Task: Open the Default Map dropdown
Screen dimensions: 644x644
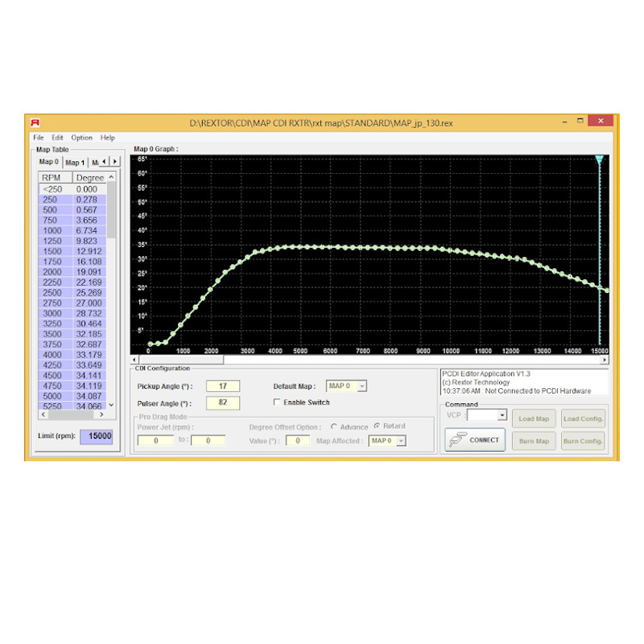Action: (361, 386)
